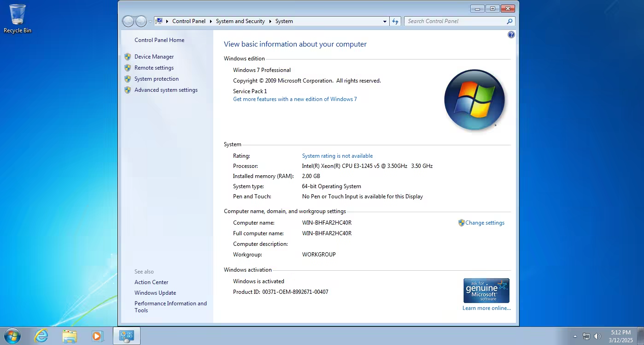Viewport: 644px width, 345px height.
Task: Click the refresh button beside address bar
Action: coord(395,21)
